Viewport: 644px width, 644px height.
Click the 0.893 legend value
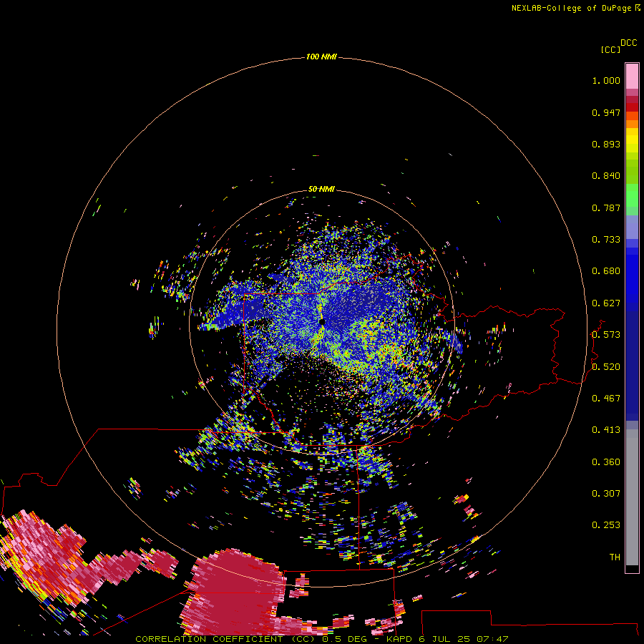(x=606, y=144)
